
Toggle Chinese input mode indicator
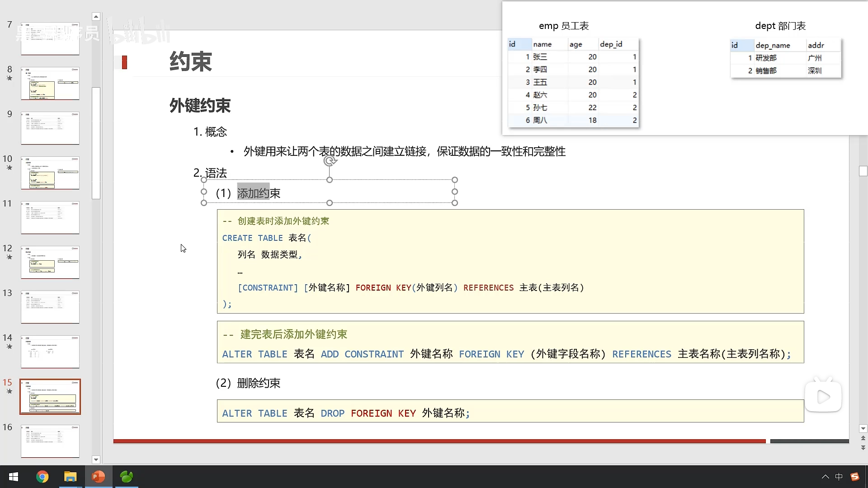coord(839,477)
